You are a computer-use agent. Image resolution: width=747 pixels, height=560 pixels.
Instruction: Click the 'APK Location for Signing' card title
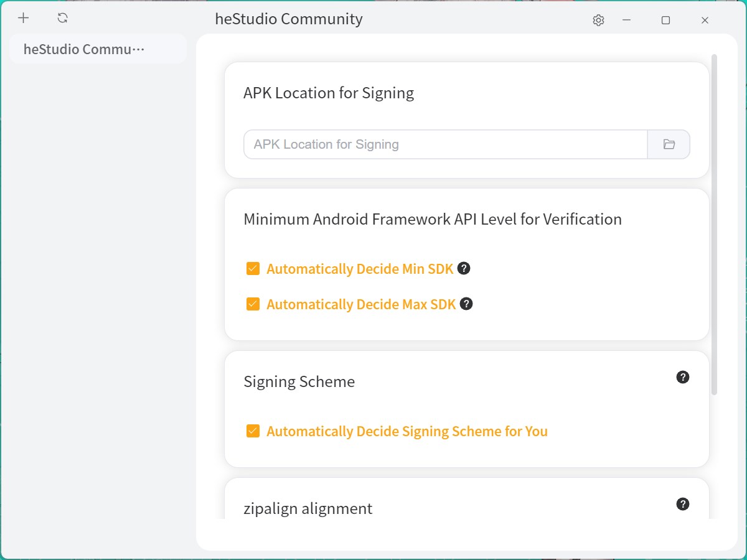[329, 93]
